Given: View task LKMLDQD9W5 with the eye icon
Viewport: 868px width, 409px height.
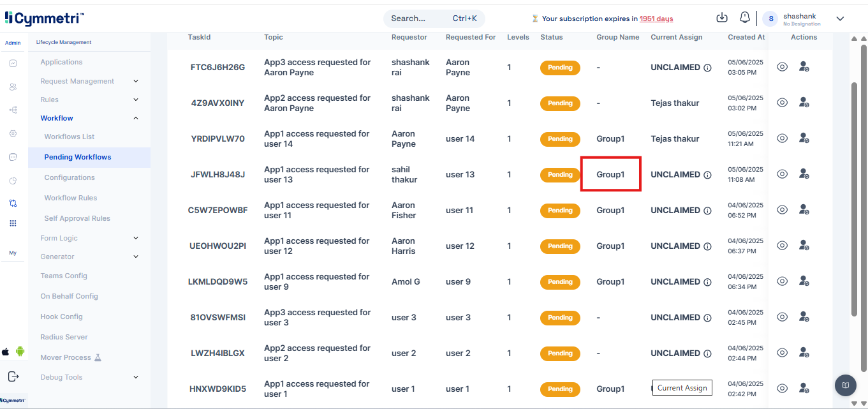Looking at the screenshot, I should (782, 281).
